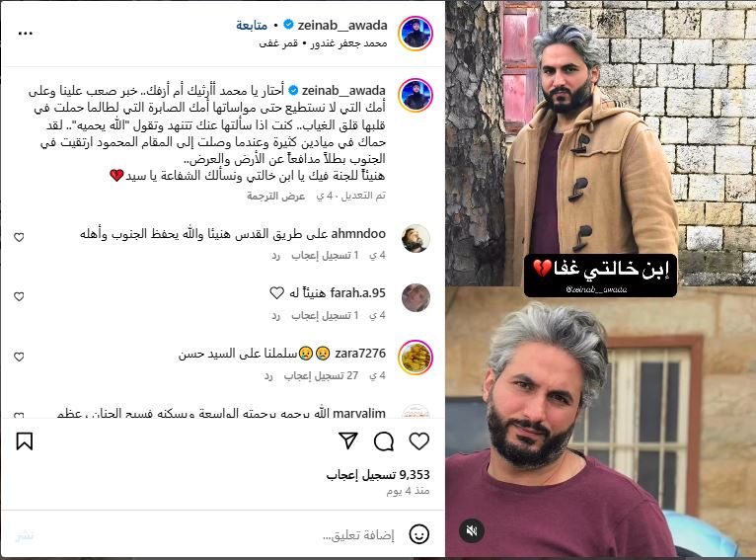756x560 pixels.
Task: Open the three-dot more options menu
Action: click(x=25, y=34)
